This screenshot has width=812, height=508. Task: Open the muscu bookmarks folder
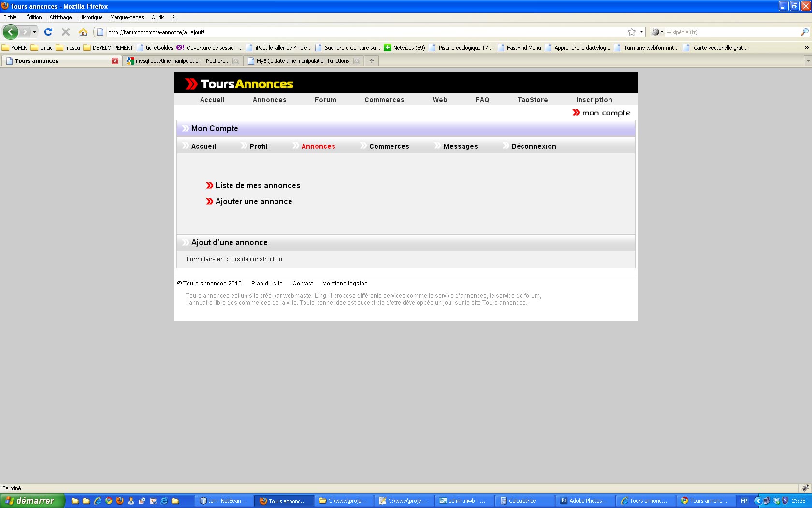click(x=68, y=48)
